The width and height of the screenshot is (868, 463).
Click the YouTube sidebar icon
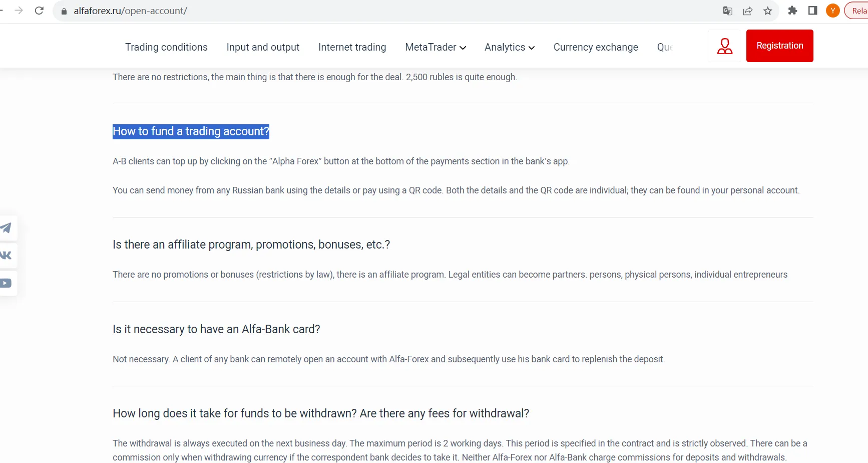click(6, 283)
